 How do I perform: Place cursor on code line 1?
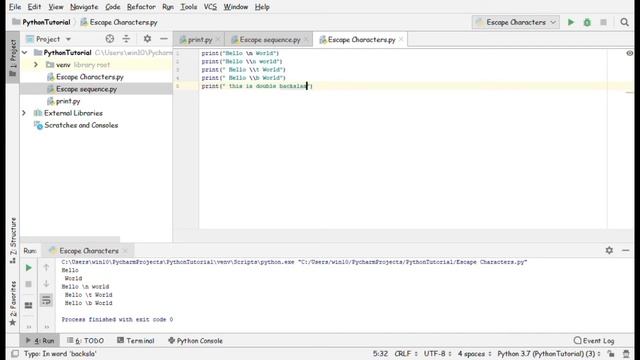pyautogui.click(x=240, y=53)
